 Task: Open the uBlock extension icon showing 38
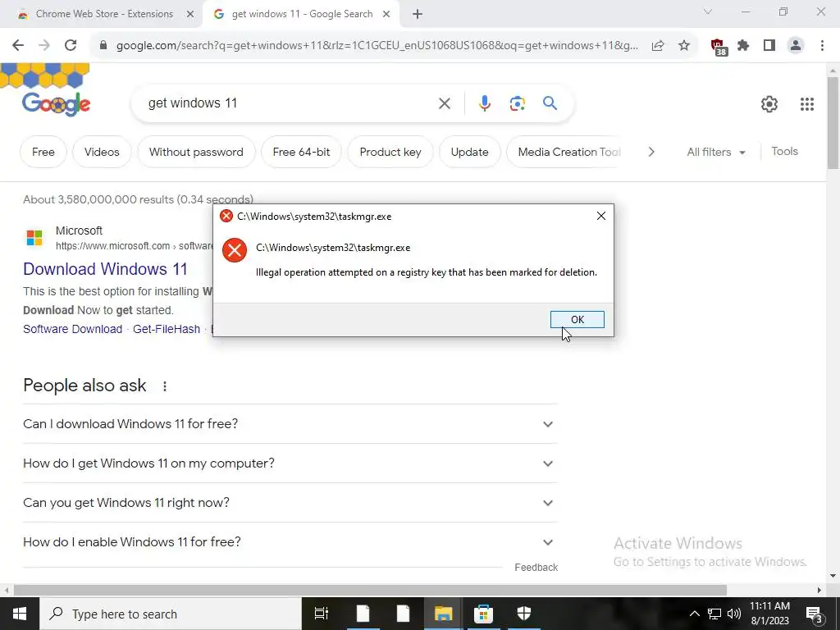(x=719, y=47)
